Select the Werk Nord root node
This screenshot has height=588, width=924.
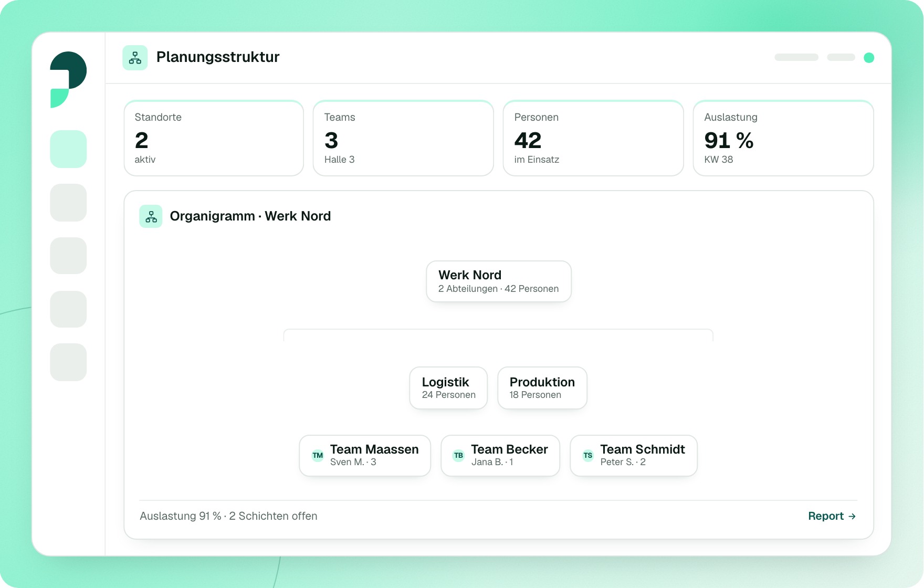coord(499,281)
